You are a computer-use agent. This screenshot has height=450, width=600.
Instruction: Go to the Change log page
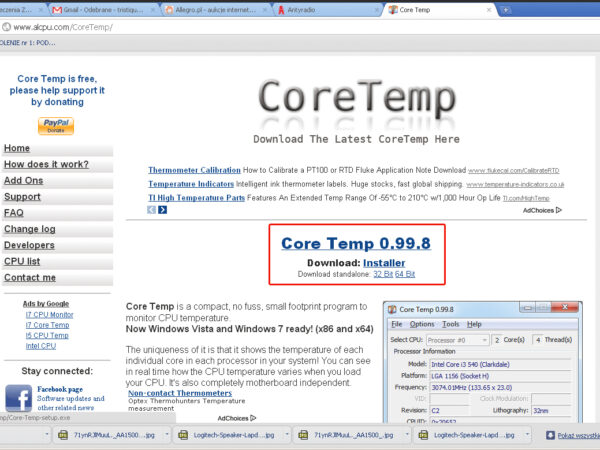click(x=30, y=229)
